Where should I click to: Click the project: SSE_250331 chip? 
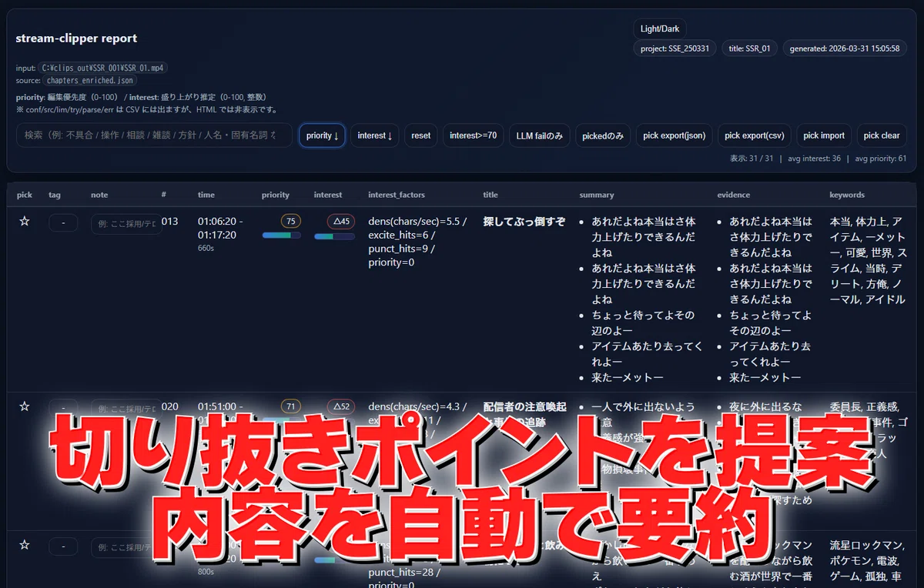click(x=675, y=48)
